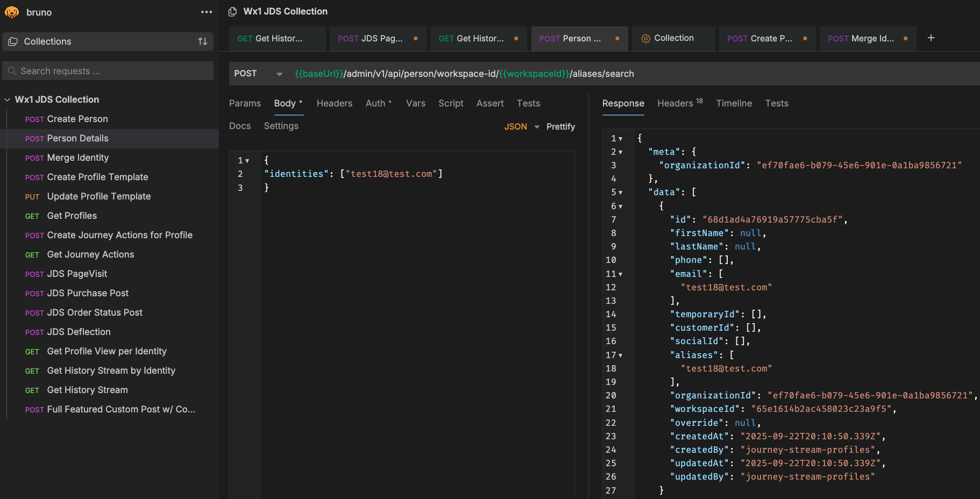Open POST Merge Identity request
Viewport: 980px width, 499px height.
coord(109,158)
